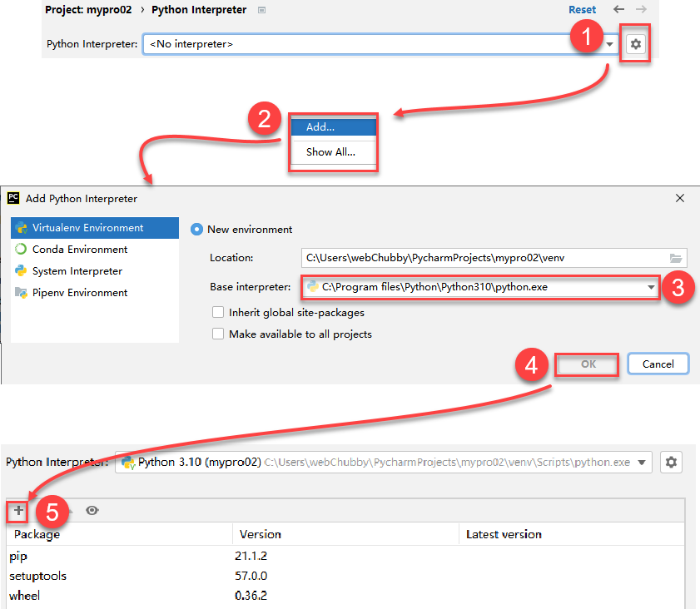Click the gear icon beside Python 3.10 interpreter
The height and width of the screenshot is (609, 700).
tap(671, 463)
